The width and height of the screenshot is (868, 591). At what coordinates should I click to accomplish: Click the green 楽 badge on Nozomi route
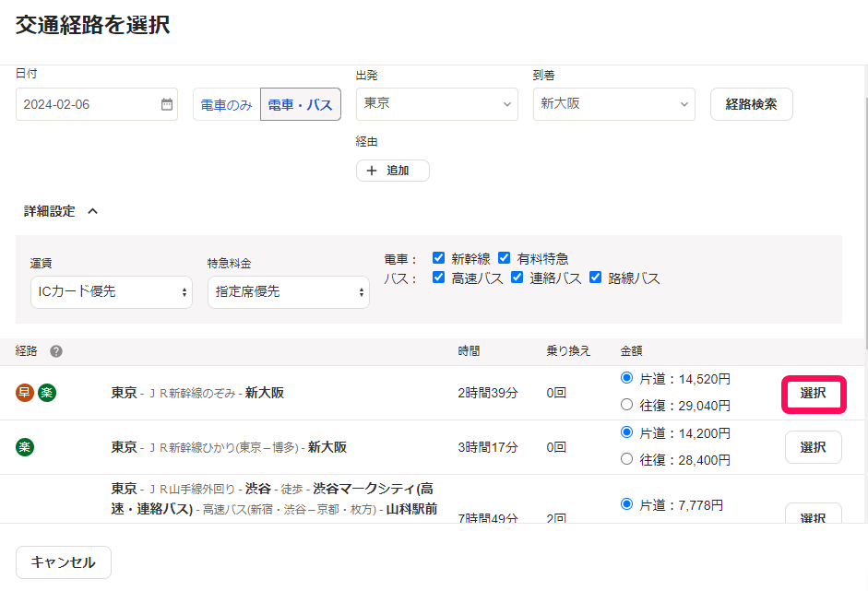pyautogui.click(x=47, y=393)
